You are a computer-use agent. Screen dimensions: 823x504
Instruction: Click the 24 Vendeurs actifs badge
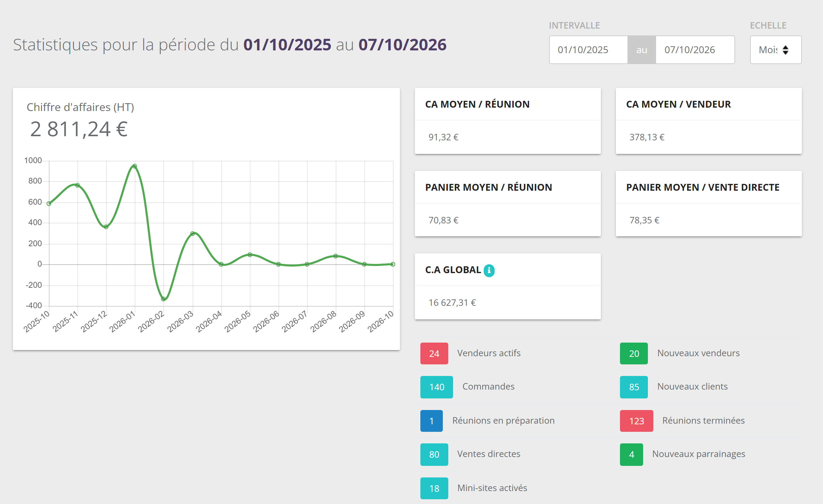point(434,353)
